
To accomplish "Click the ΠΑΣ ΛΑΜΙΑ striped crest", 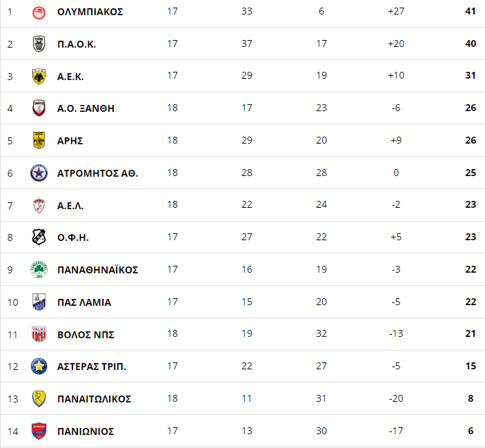I will click(x=39, y=302).
